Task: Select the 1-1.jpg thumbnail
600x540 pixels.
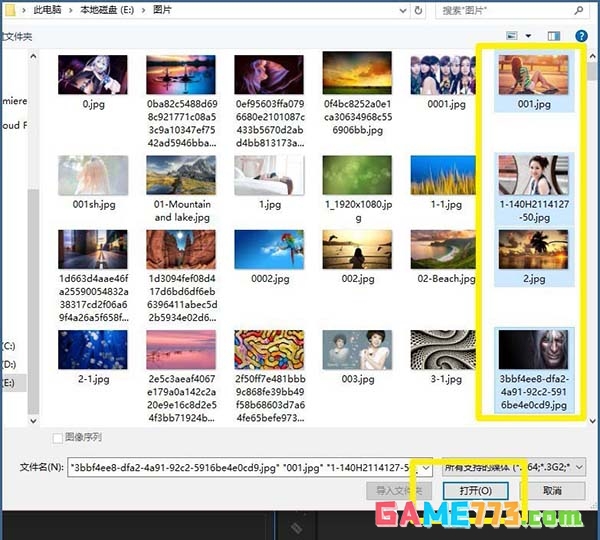Action: [443, 175]
